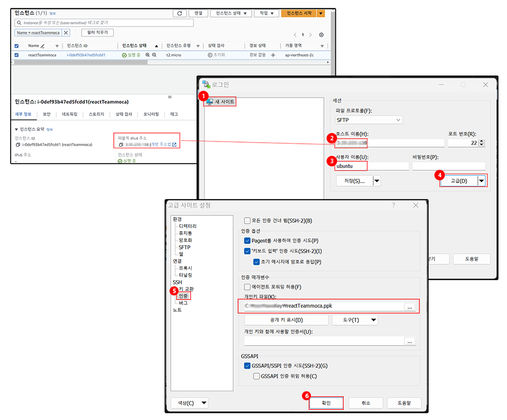
Task: Select 인증 in the SSH settings tree
Action: point(183,296)
